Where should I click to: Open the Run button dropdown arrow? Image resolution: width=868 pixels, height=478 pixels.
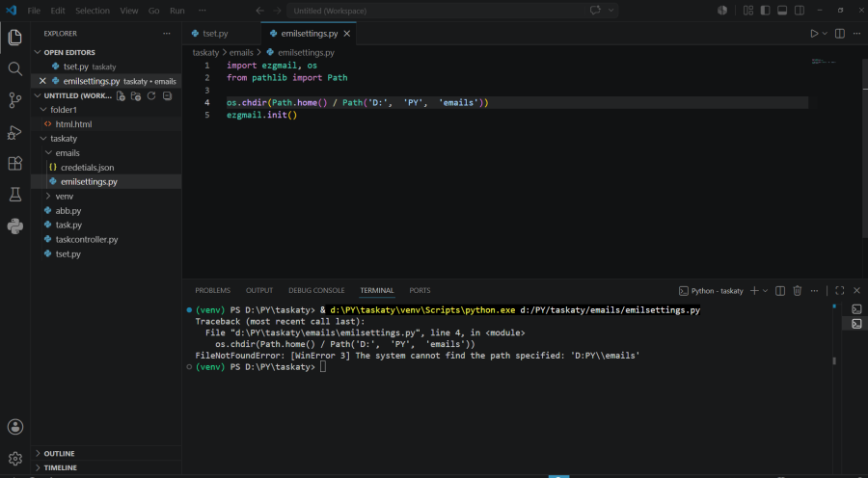click(x=825, y=34)
